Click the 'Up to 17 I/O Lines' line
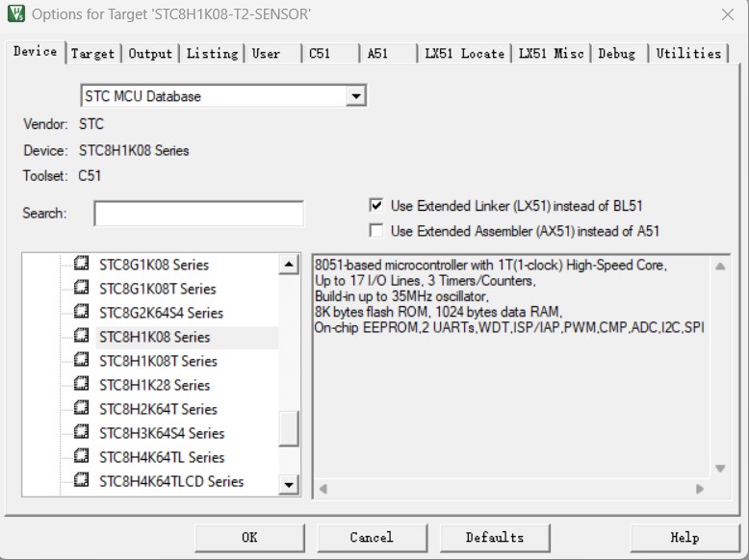The width and height of the screenshot is (749, 560). [426, 281]
